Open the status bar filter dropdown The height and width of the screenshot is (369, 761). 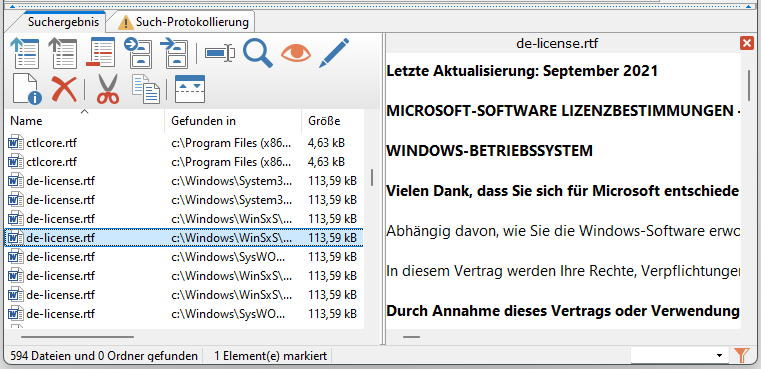[678, 355]
